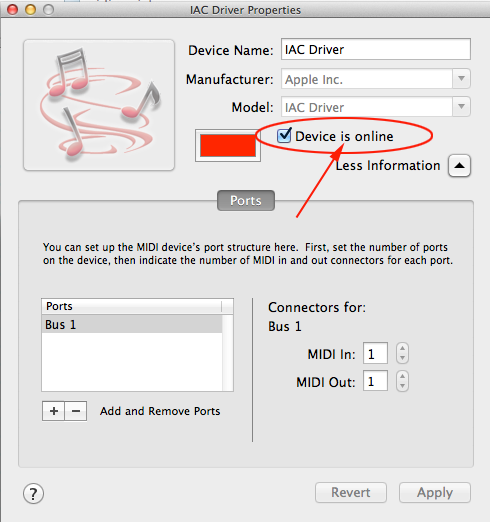Click the IAC Driver music notes device icon
Viewport: 490px width, 522px height.
99,105
